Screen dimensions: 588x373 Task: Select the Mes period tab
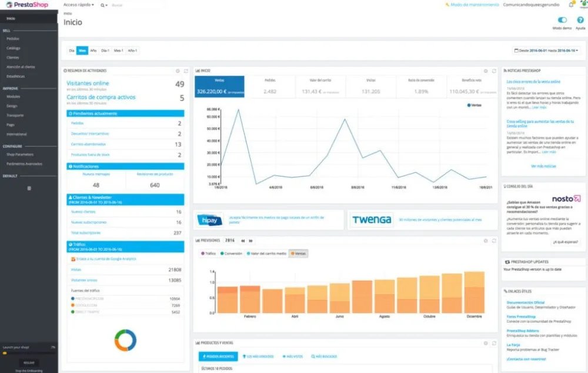tap(82, 50)
